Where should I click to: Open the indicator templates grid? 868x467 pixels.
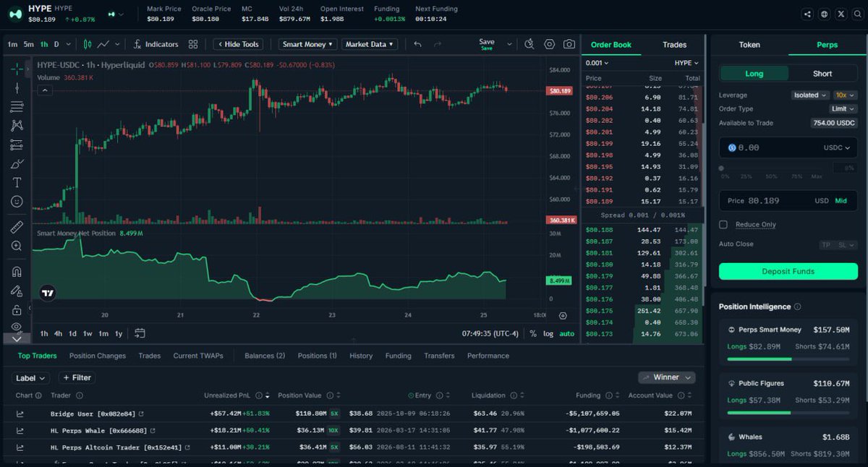[x=193, y=44]
